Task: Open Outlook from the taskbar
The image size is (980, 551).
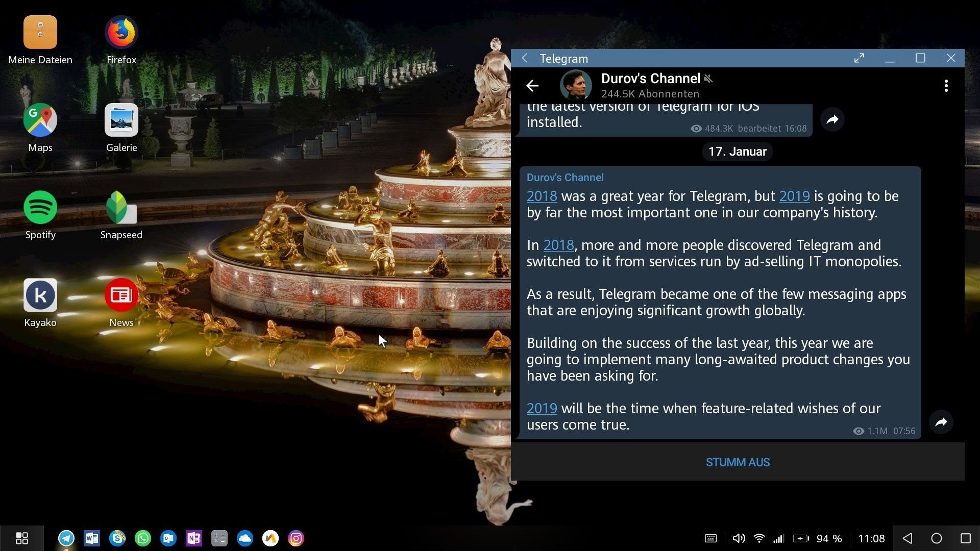Action: pos(168,538)
